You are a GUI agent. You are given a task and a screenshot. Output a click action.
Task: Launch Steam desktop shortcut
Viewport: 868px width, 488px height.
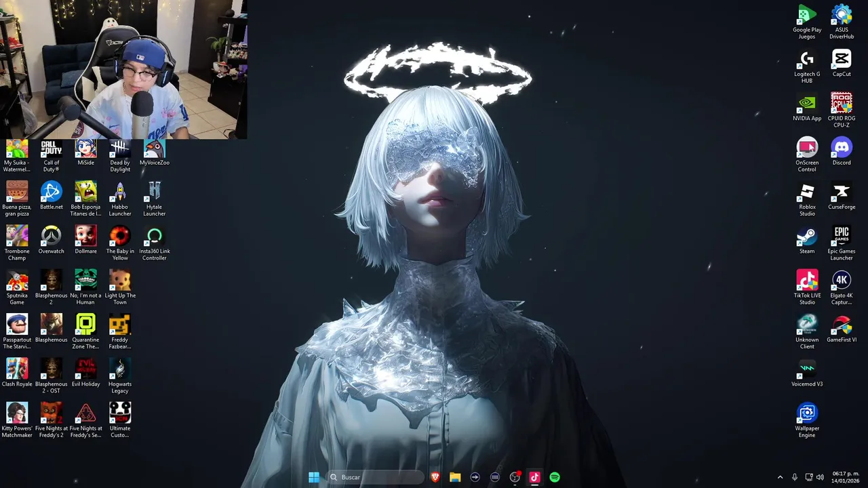tap(807, 241)
